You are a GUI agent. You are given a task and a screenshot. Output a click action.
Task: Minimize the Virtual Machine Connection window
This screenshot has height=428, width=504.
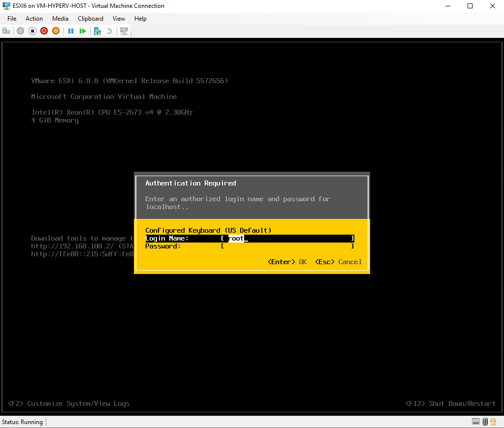click(448, 6)
